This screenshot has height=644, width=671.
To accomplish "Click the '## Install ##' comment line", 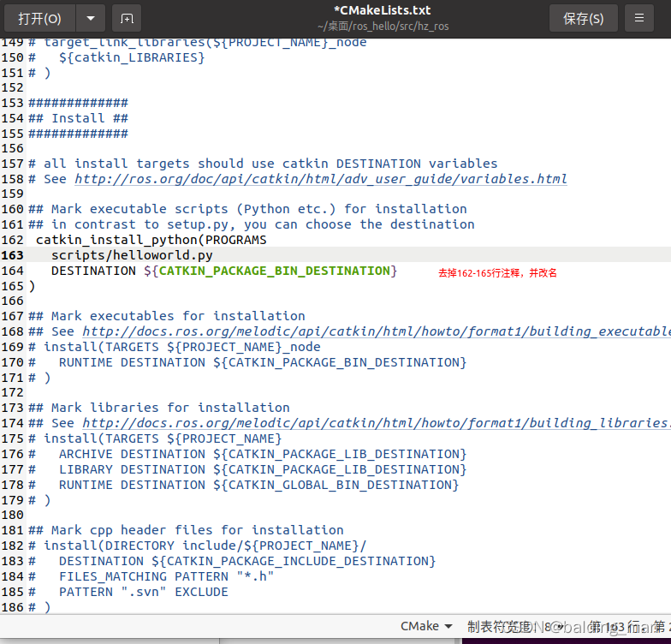I will click(x=79, y=118).
